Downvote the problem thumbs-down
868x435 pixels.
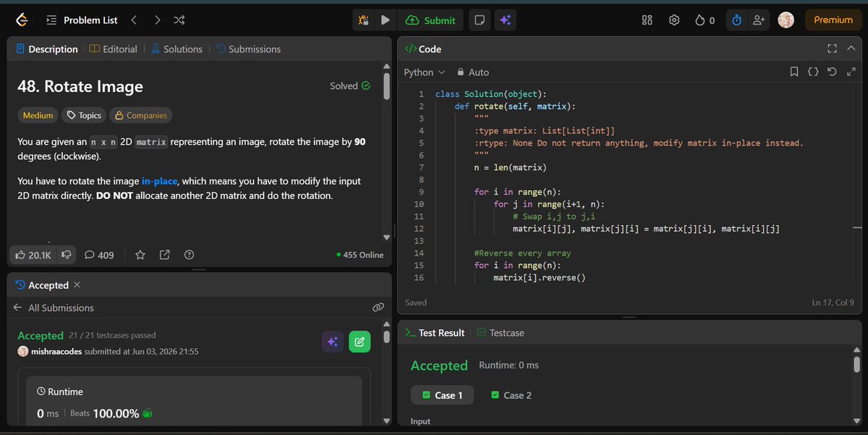click(66, 255)
